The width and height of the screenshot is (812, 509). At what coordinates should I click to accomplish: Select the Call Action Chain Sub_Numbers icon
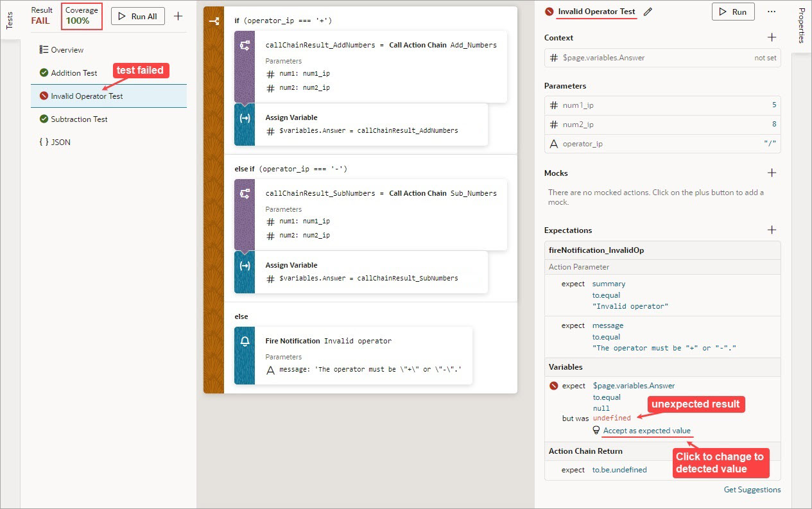pos(245,193)
